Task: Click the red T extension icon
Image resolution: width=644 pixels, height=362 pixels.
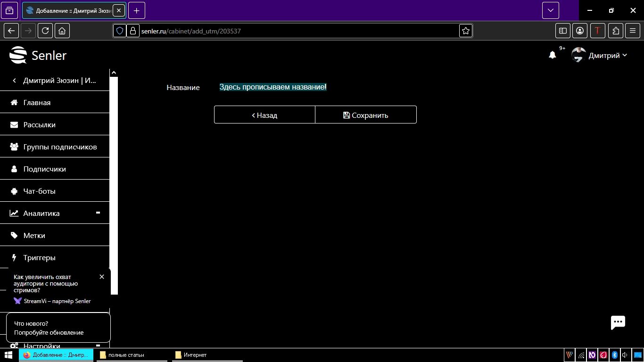Action: tap(598, 31)
